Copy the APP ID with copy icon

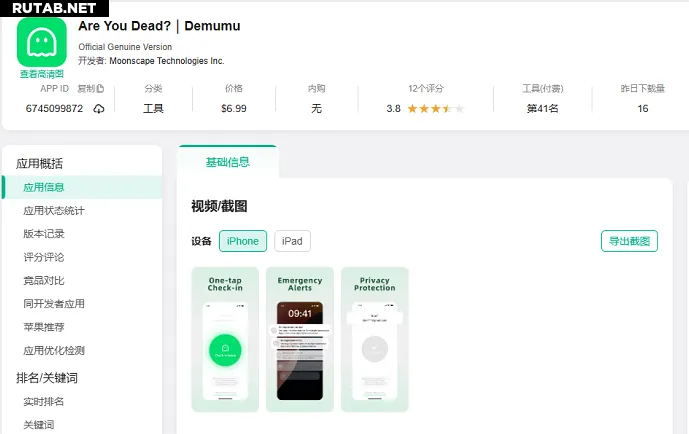tap(91, 89)
